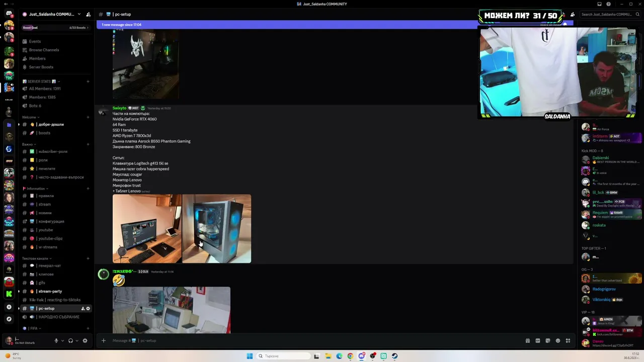
Task: Open Steam from the taskbar
Action: (x=394, y=356)
